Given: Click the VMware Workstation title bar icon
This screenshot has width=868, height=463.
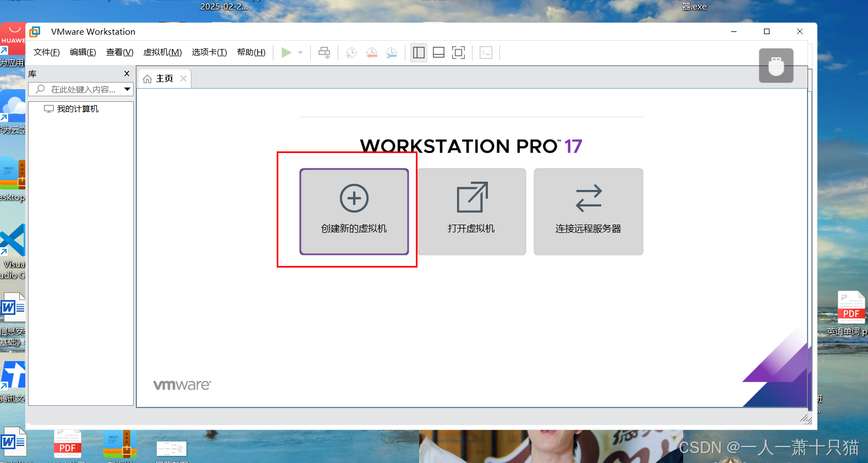Looking at the screenshot, I should click(35, 31).
